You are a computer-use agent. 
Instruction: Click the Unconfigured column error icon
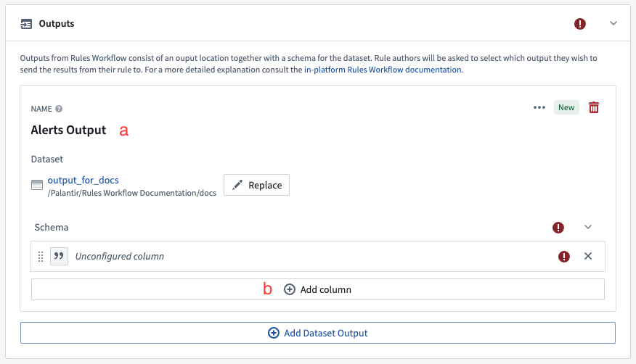564,256
